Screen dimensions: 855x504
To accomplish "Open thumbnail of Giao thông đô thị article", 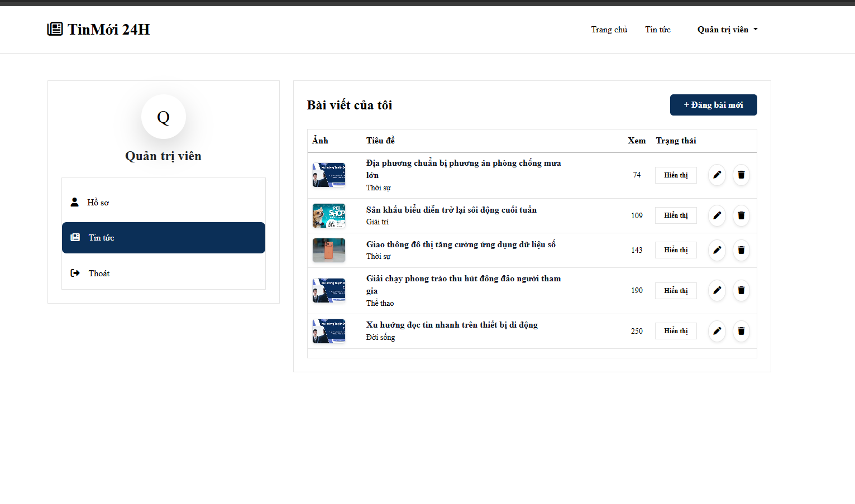I will pos(329,250).
